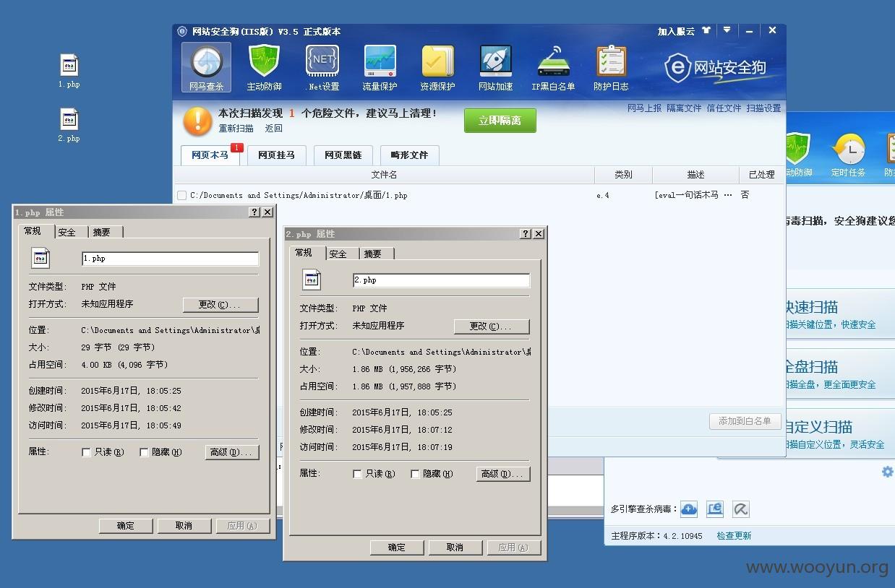Toggle 隐藏 checkbox in 2.php 属性 dialog
The width and height of the screenshot is (895, 588).
(415, 474)
